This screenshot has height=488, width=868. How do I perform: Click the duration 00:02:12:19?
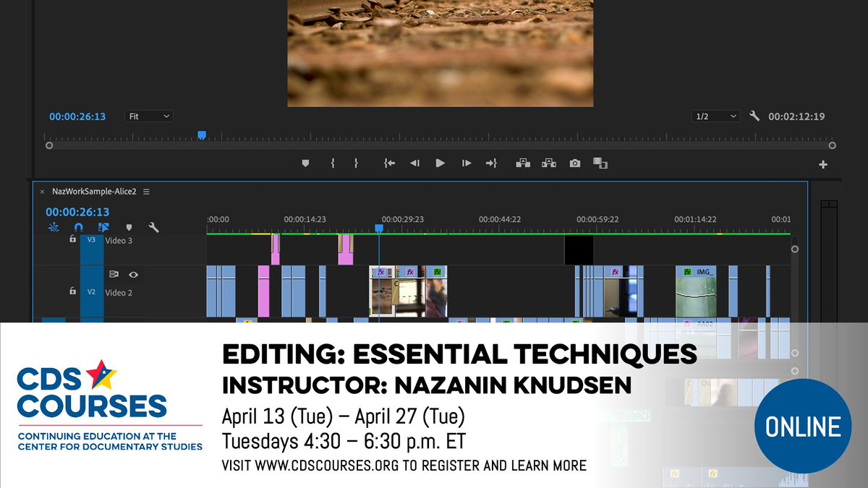click(x=796, y=116)
